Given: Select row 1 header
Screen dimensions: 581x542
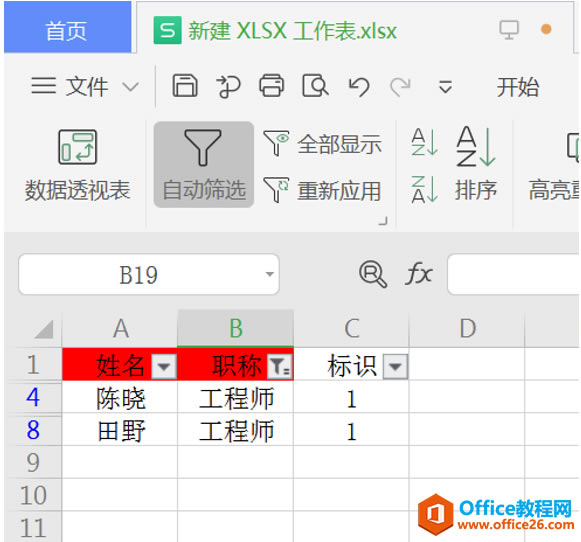Looking at the screenshot, I should pos(33,364).
